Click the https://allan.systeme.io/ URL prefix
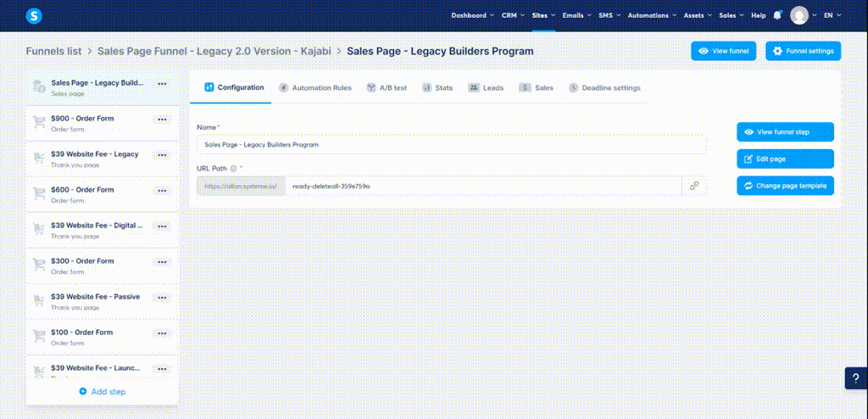Screen dimensions: 868x419 [x=242, y=187]
